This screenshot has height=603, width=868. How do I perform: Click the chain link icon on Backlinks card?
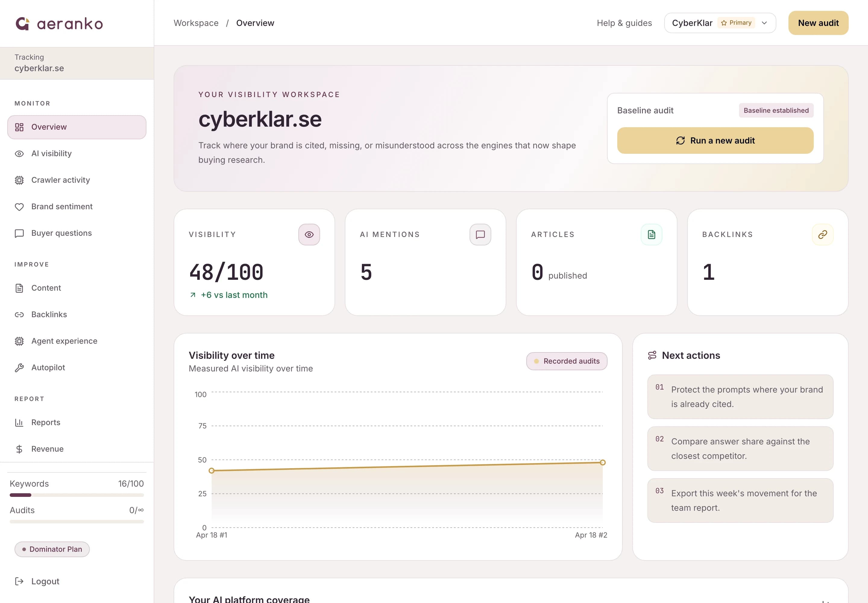click(x=822, y=235)
